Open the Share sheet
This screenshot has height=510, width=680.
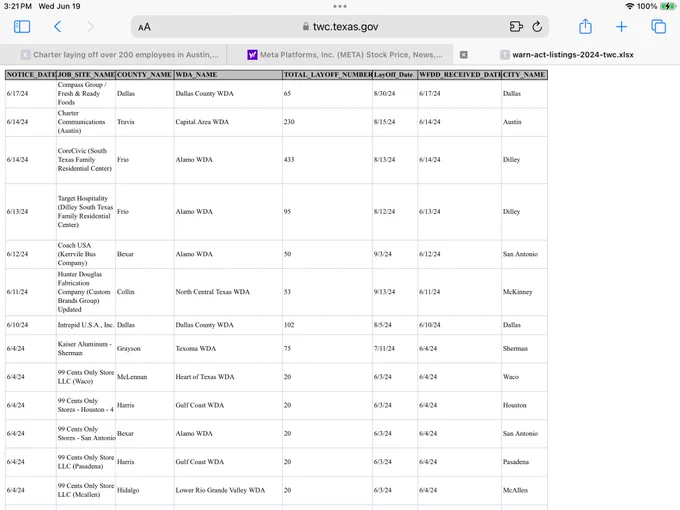(x=585, y=26)
